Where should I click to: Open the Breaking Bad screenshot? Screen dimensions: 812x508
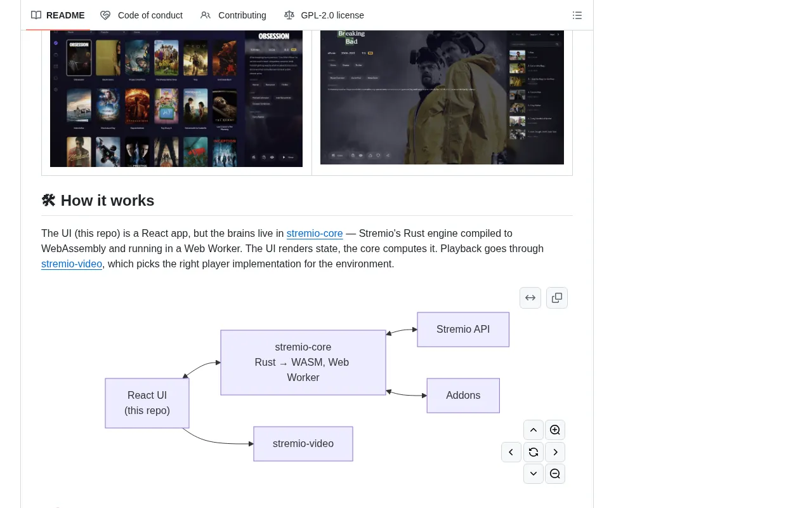(x=442, y=97)
